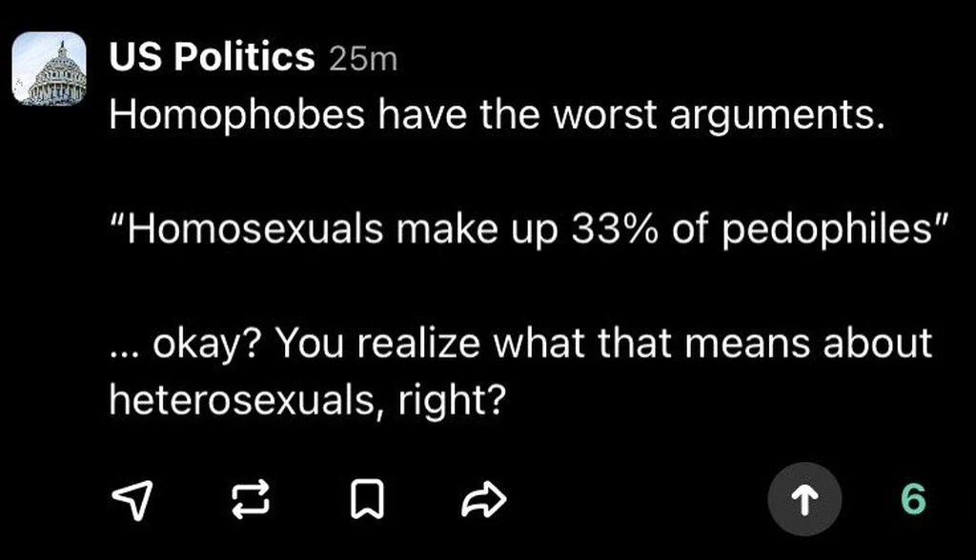Open the Capitol building profile avatar
The image size is (976, 560).
49,69
